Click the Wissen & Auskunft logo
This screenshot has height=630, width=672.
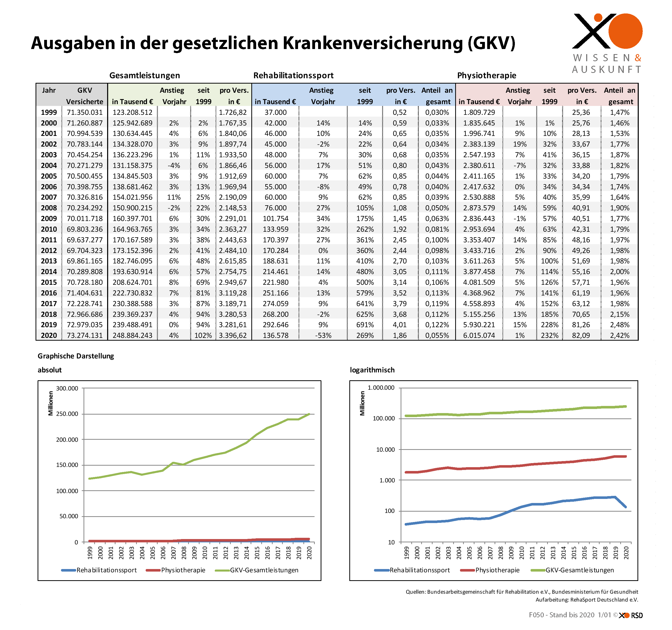point(607,43)
